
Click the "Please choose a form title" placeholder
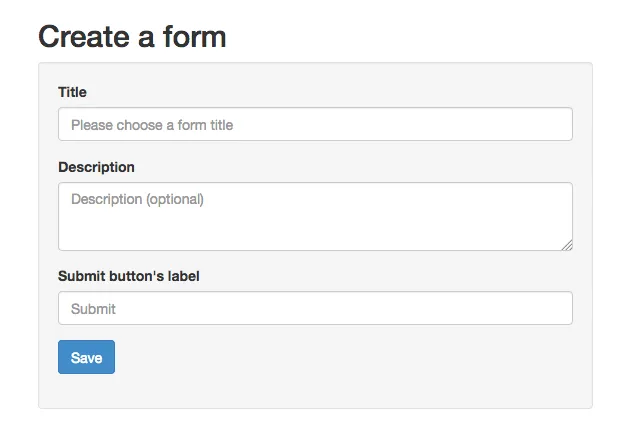(152, 125)
